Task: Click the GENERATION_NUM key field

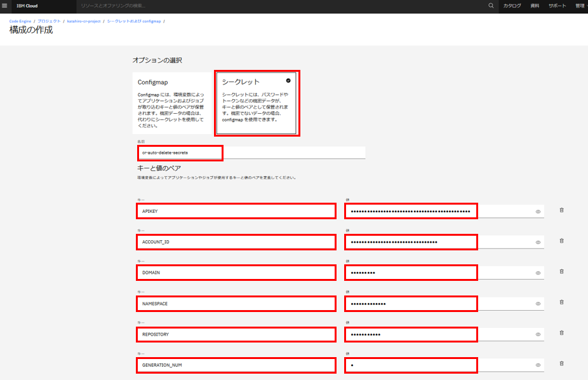Action: point(236,365)
